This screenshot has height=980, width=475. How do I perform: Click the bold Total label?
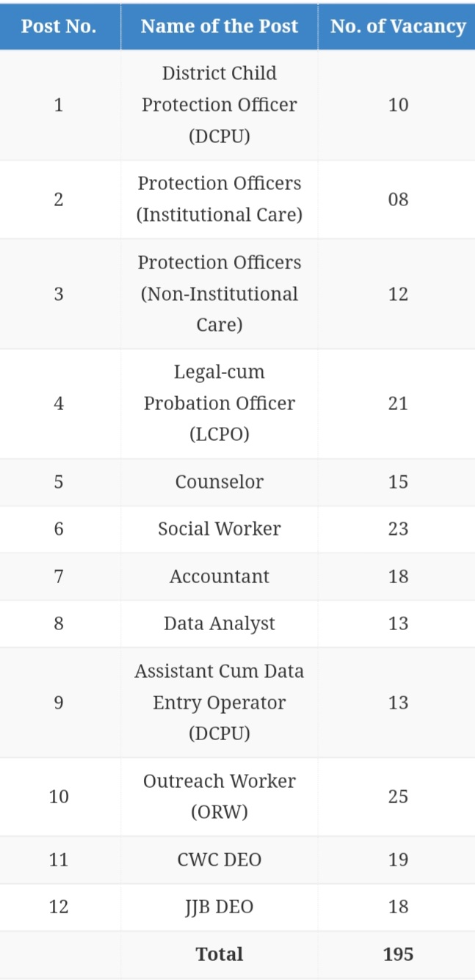(219, 954)
